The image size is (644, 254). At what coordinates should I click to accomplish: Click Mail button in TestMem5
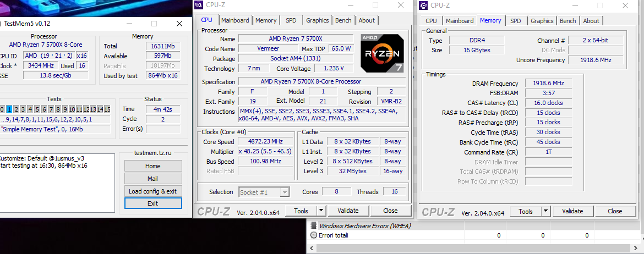click(153, 179)
